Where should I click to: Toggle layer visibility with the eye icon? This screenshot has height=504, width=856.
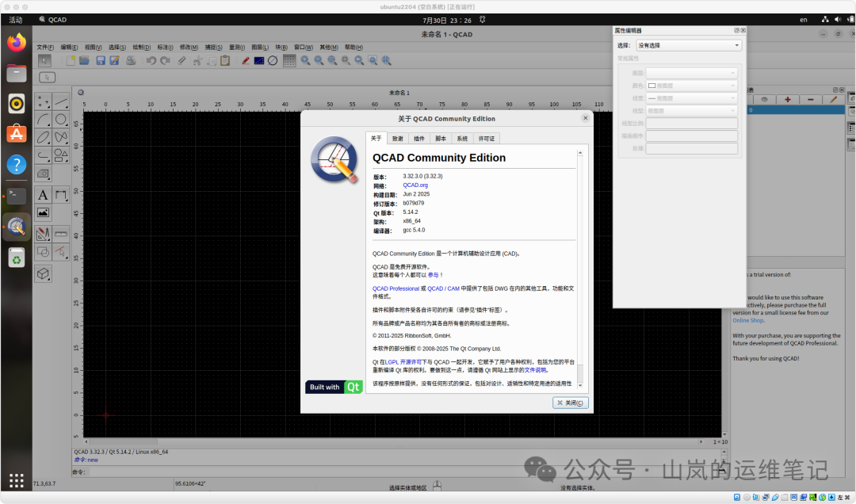click(x=764, y=99)
